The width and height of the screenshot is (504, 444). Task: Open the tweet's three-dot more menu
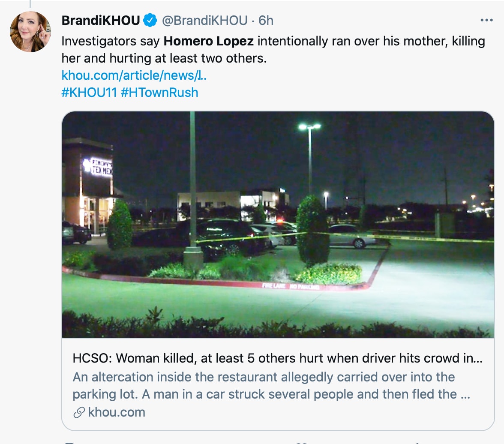click(486, 20)
